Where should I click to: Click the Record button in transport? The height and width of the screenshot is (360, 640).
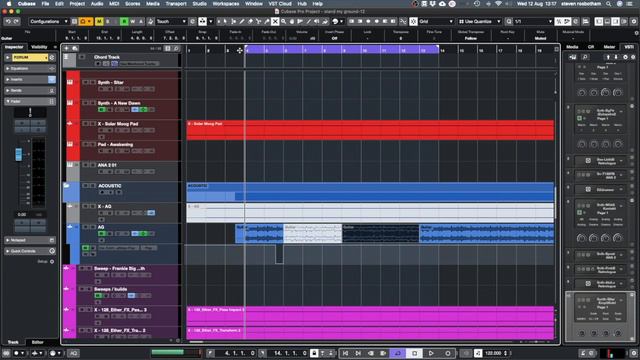pyautogui.click(x=447, y=353)
